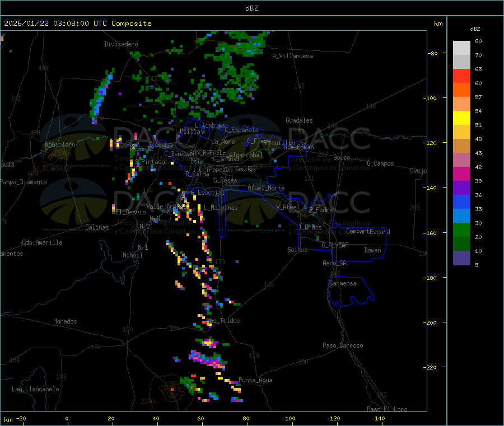Click the 'km' label at bottom left axis
The height and width of the screenshot is (426, 504).
click(x=8, y=420)
